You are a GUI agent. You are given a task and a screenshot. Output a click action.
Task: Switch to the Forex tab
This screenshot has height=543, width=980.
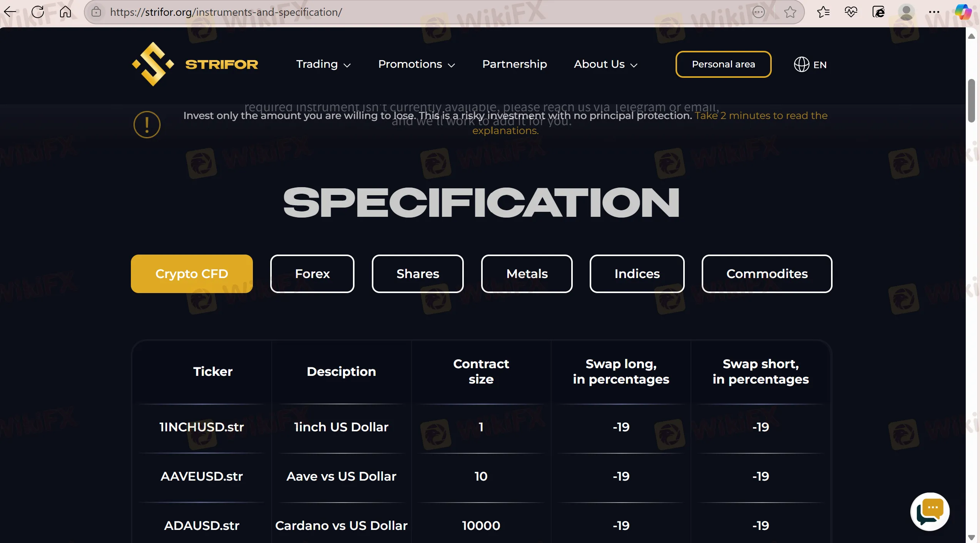point(312,274)
